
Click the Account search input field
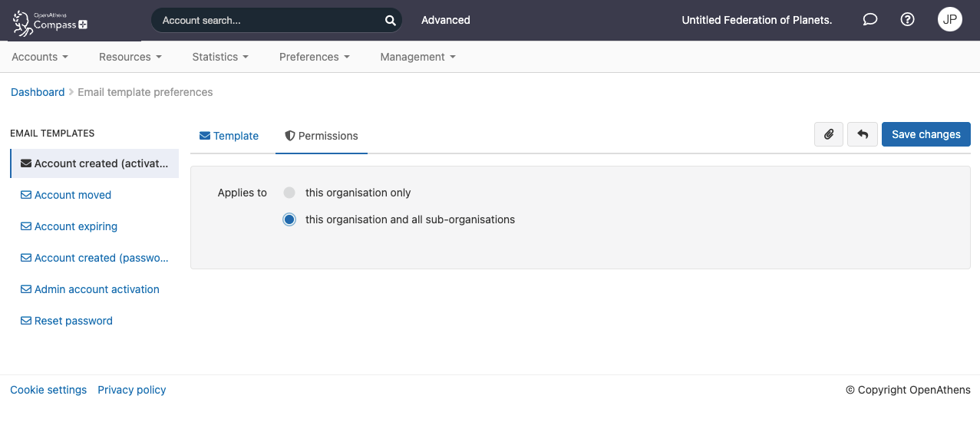[x=269, y=21]
